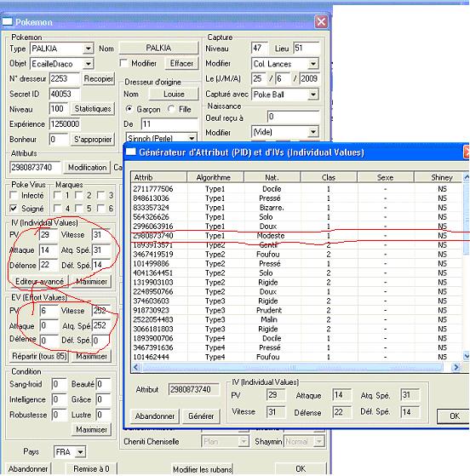Open the Editeur avancé IV button
470x476 pixels.
[39, 281]
